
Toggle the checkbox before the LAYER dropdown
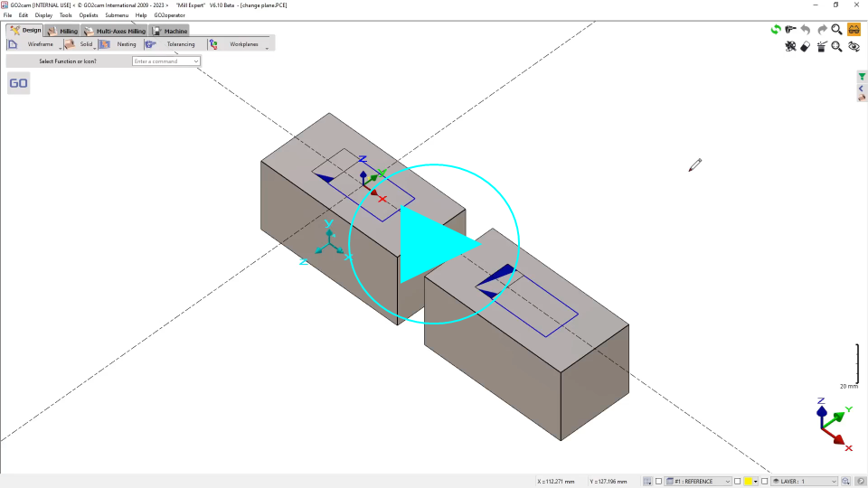click(x=765, y=482)
